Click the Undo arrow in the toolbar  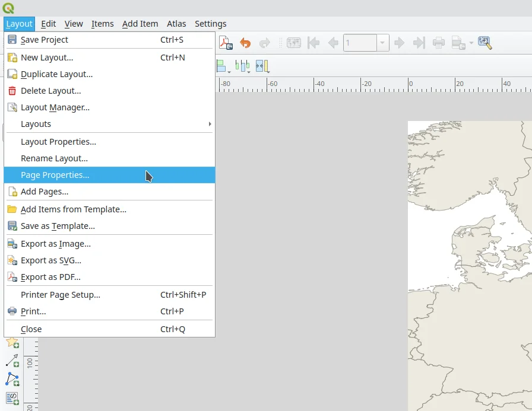click(x=245, y=43)
